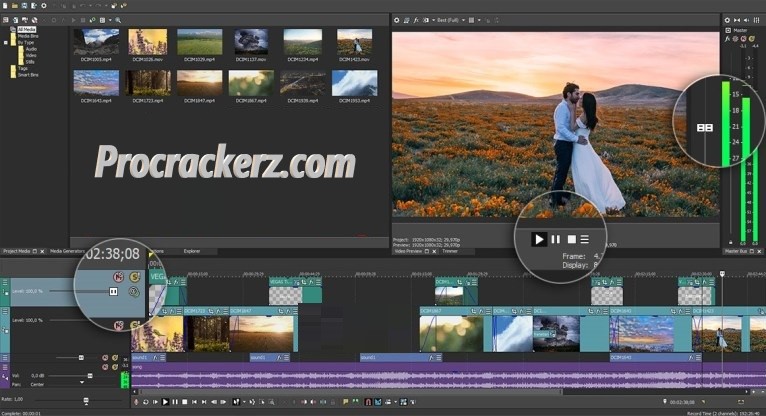
Task: Select the Master Bus tab
Action: (x=736, y=251)
